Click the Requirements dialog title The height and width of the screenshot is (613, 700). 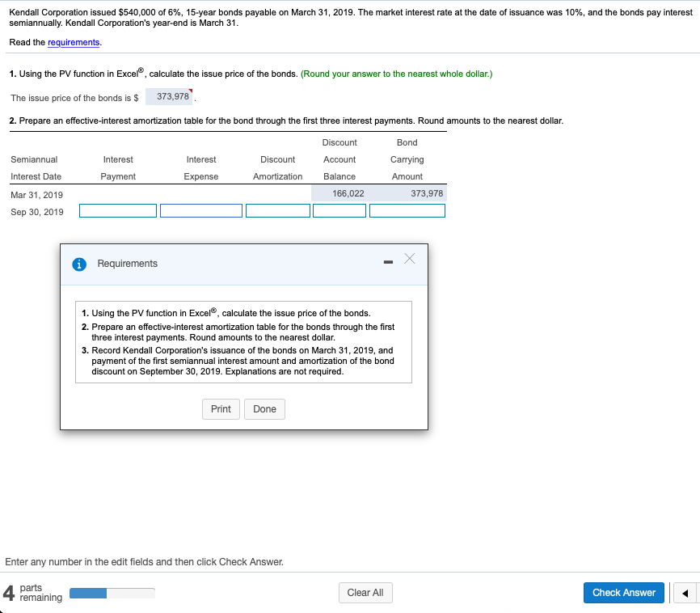pos(127,264)
